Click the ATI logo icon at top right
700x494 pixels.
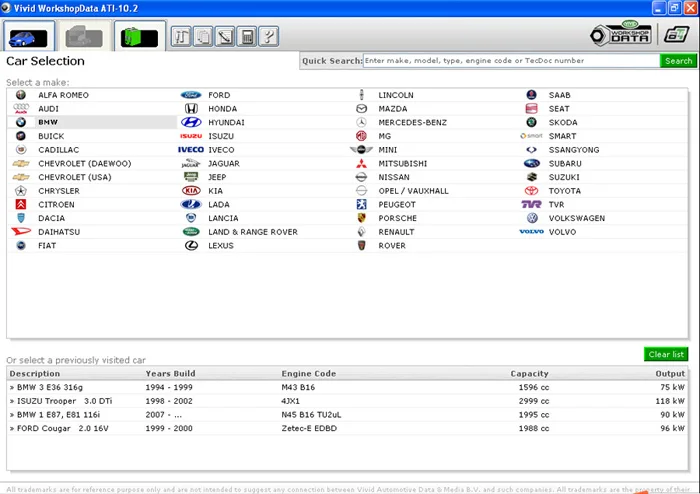coord(676,34)
